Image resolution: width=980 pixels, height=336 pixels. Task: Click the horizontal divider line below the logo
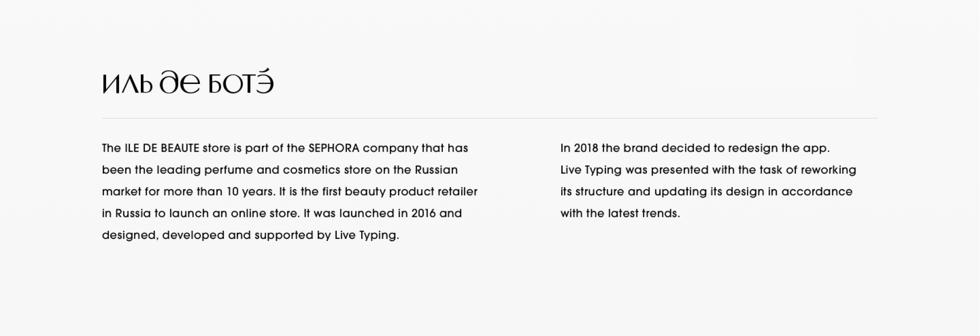point(489,118)
